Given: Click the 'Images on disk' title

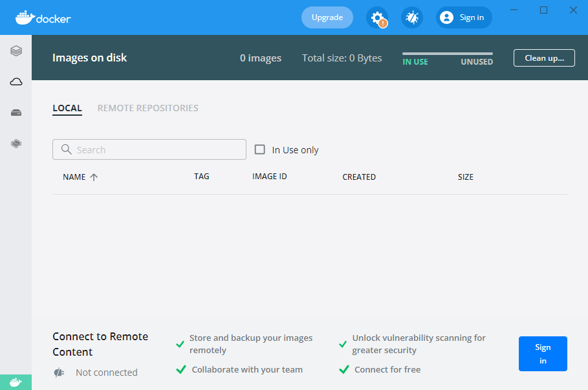Looking at the screenshot, I should (x=90, y=58).
